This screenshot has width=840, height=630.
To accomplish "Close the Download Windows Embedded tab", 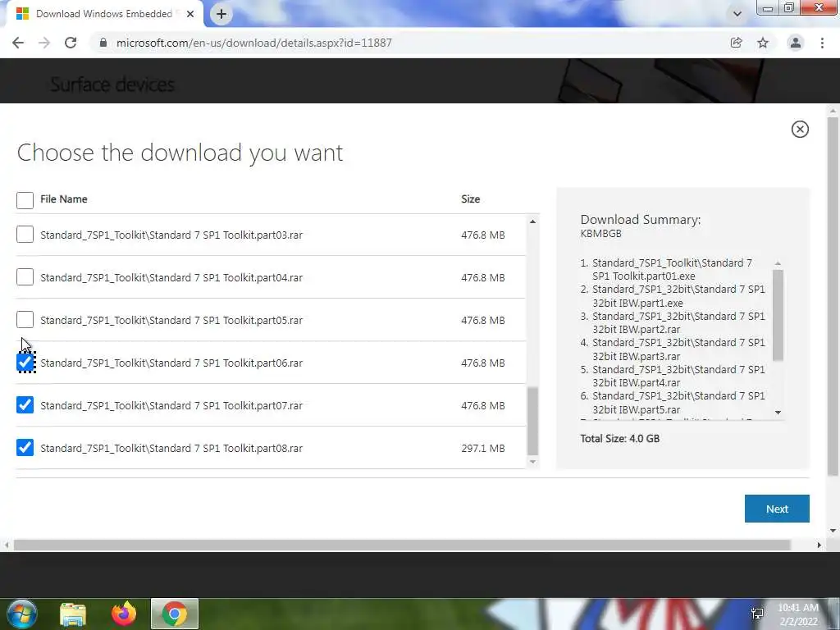I will pos(190,14).
